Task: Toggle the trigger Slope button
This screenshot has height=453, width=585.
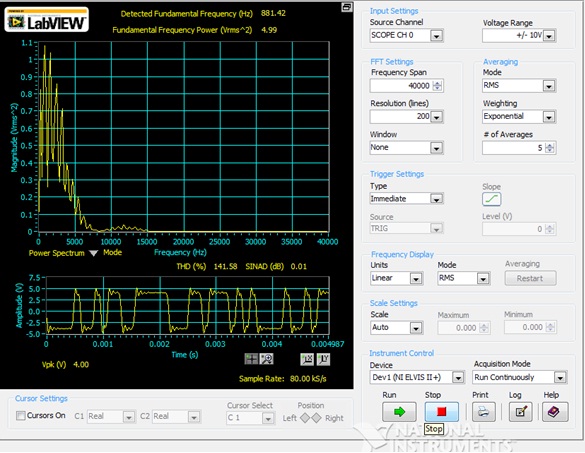Action: [491, 199]
